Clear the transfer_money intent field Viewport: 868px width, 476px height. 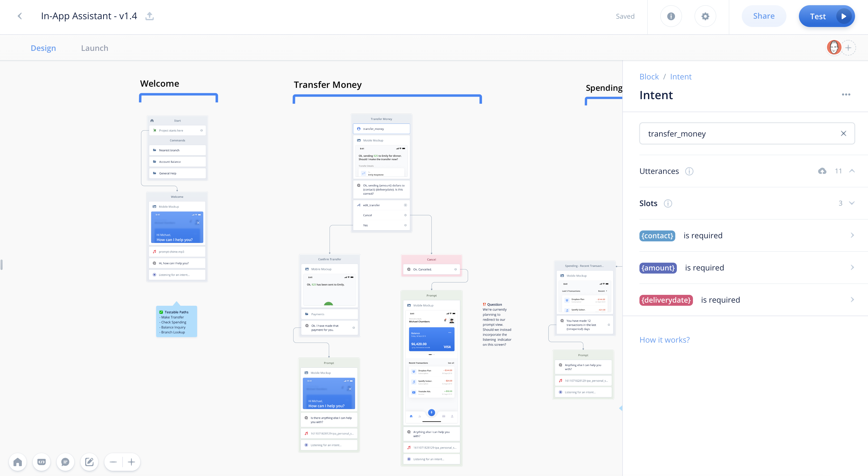843,133
